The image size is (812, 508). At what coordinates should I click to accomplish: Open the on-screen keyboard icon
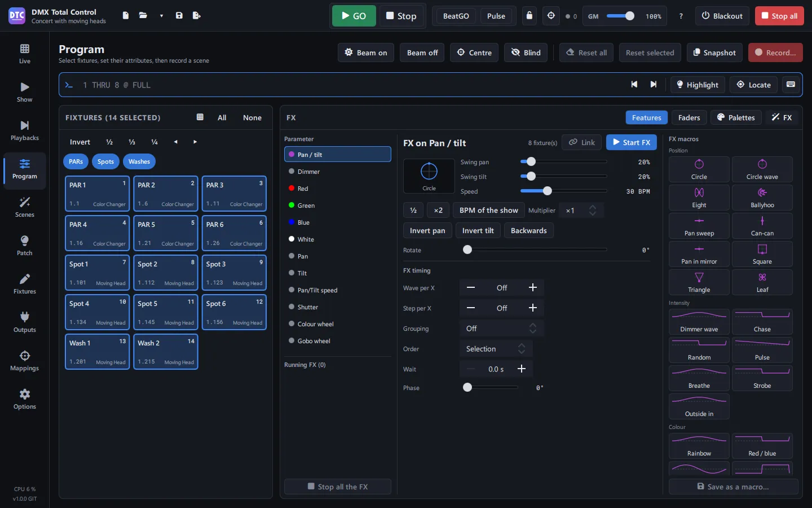tap(791, 85)
